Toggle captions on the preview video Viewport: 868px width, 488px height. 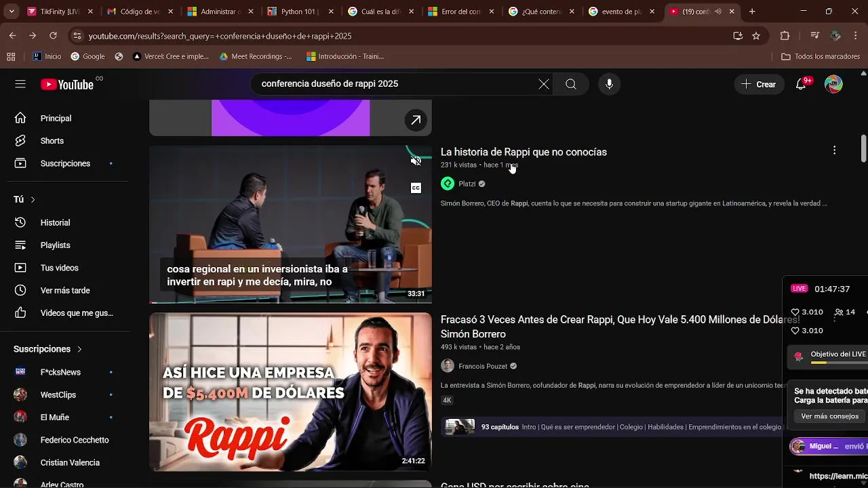point(416,188)
